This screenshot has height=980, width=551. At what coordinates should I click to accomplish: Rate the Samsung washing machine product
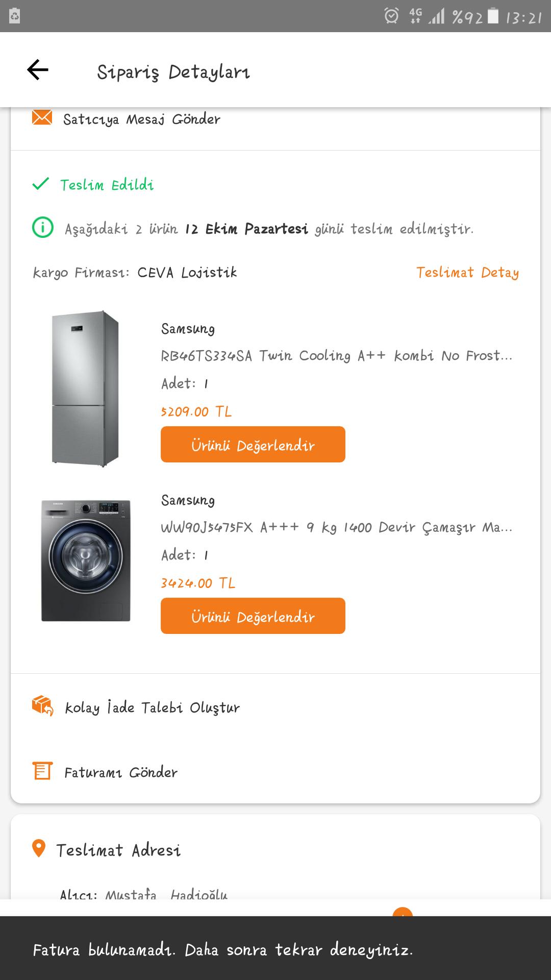tap(253, 616)
